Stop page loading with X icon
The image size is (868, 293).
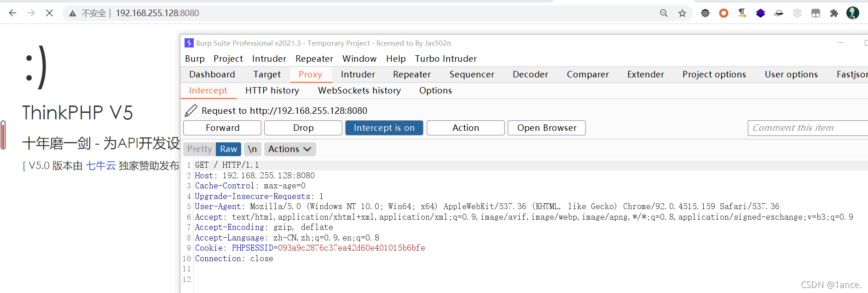click(x=49, y=13)
